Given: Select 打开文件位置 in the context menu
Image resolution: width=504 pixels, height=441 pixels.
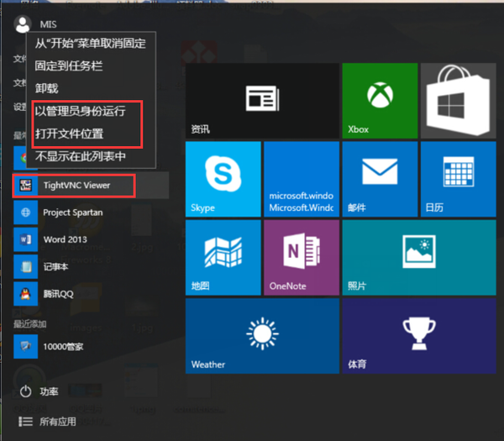Looking at the screenshot, I should [91, 134].
